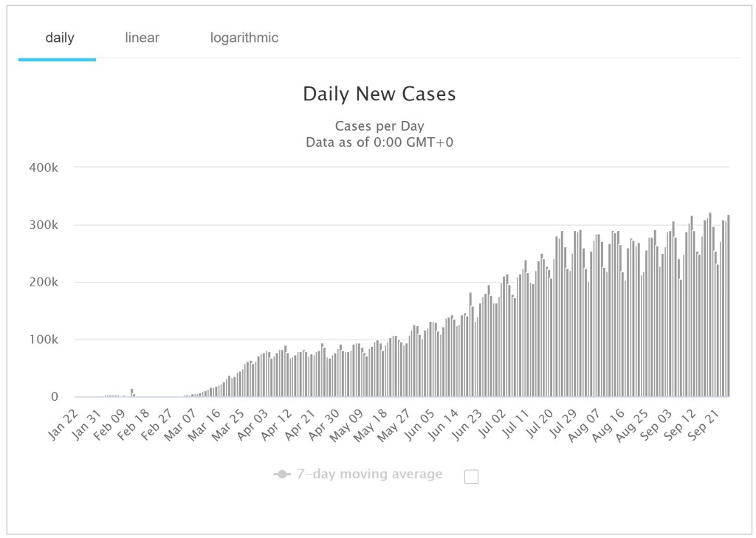756x538 pixels.
Task: Click the Cases per Day subtitle
Action: point(379,126)
